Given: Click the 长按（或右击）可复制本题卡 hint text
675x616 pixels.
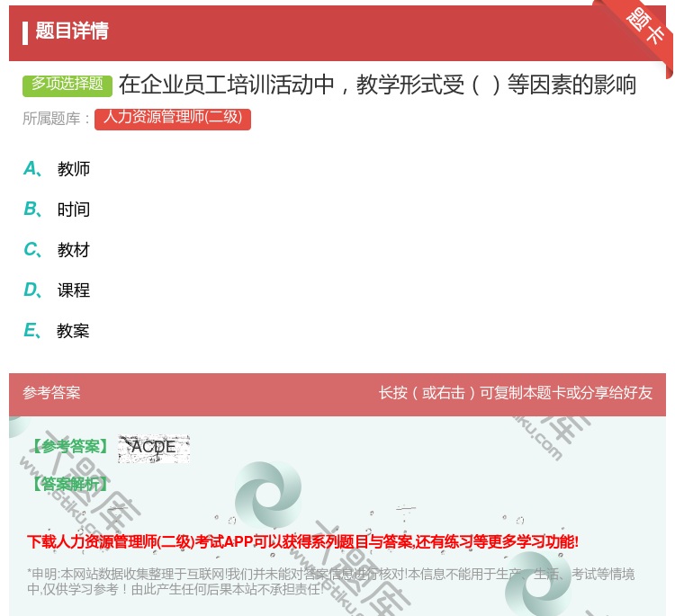Looking at the screenshot, I should pyautogui.click(x=516, y=393).
